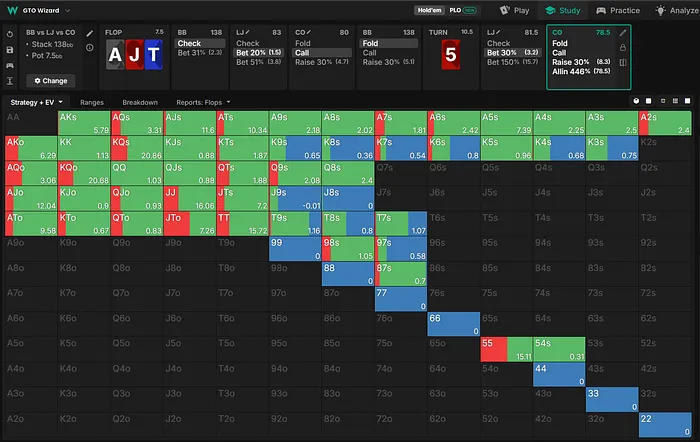
Task: Select the JTo hand cell
Action: coord(190,224)
